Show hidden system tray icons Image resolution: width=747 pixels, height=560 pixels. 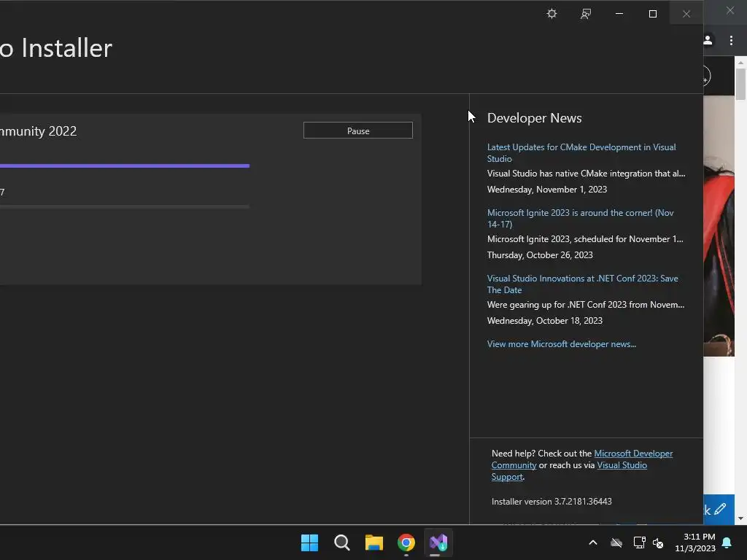(x=593, y=542)
